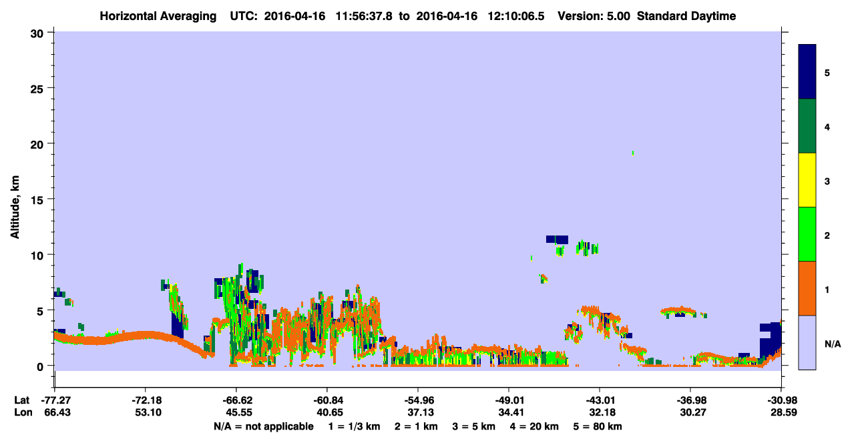Viewport: 868px width, 445px height.
Task: Click the latitude value -49.01
Action: pos(508,400)
